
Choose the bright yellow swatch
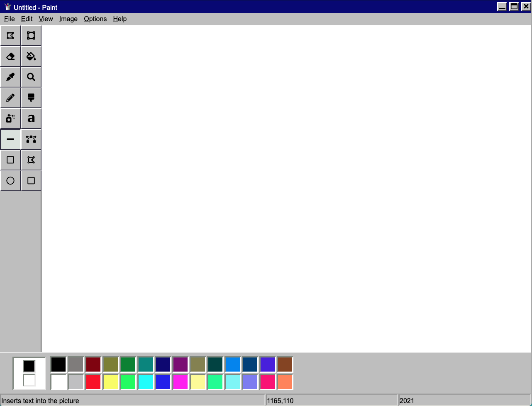(x=111, y=382)
